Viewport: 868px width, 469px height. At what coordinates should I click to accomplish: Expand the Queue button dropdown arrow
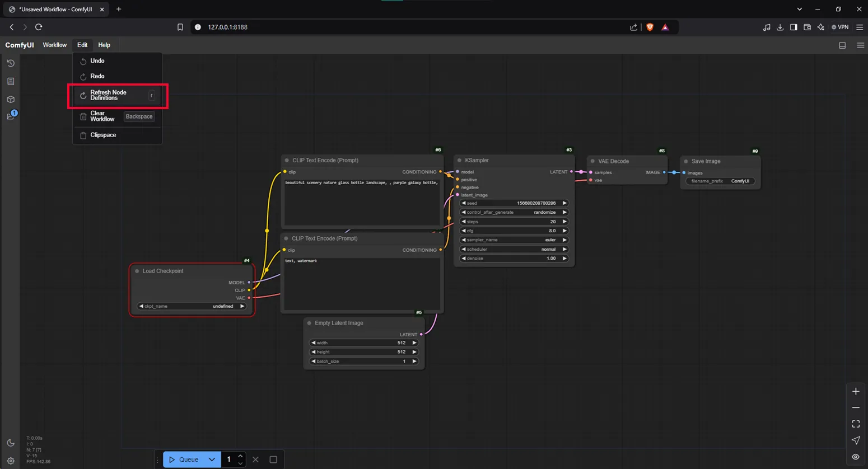click(x=212, y=459)
